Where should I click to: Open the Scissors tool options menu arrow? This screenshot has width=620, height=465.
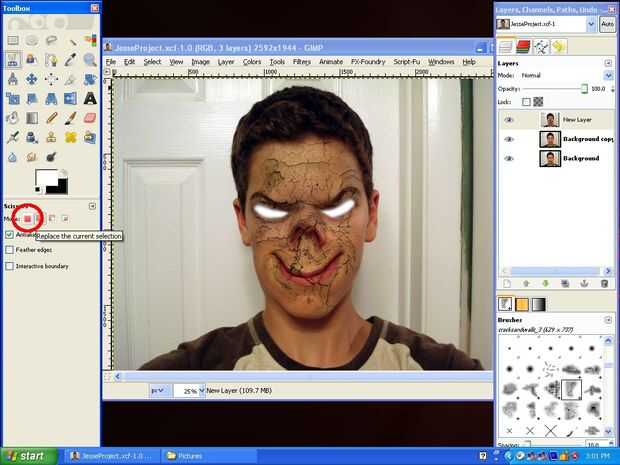click(x=92, y=206)
